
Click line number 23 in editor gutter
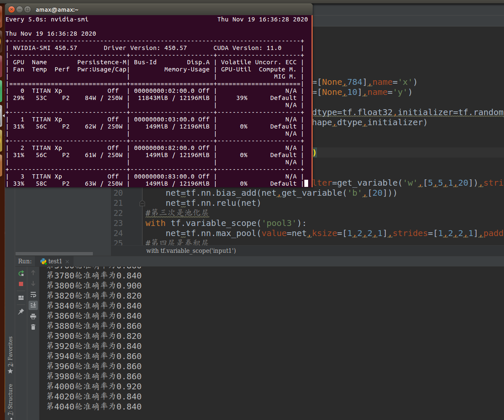118,223
